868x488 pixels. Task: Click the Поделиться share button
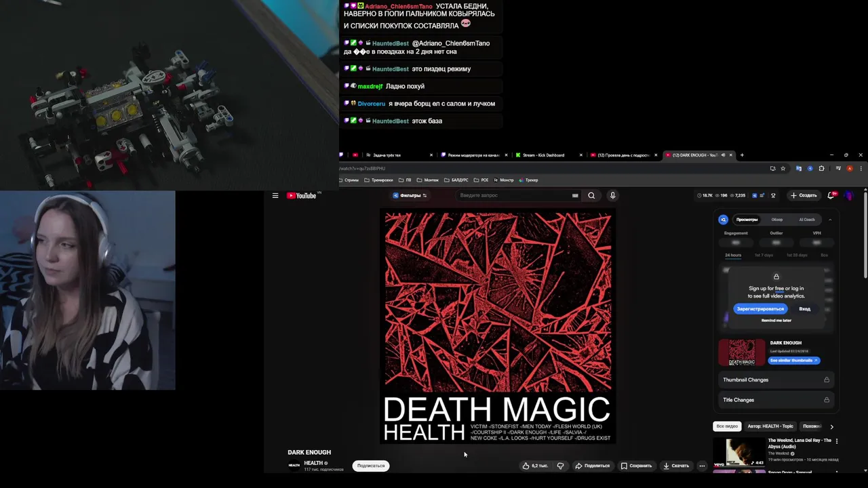pos(592,466)
